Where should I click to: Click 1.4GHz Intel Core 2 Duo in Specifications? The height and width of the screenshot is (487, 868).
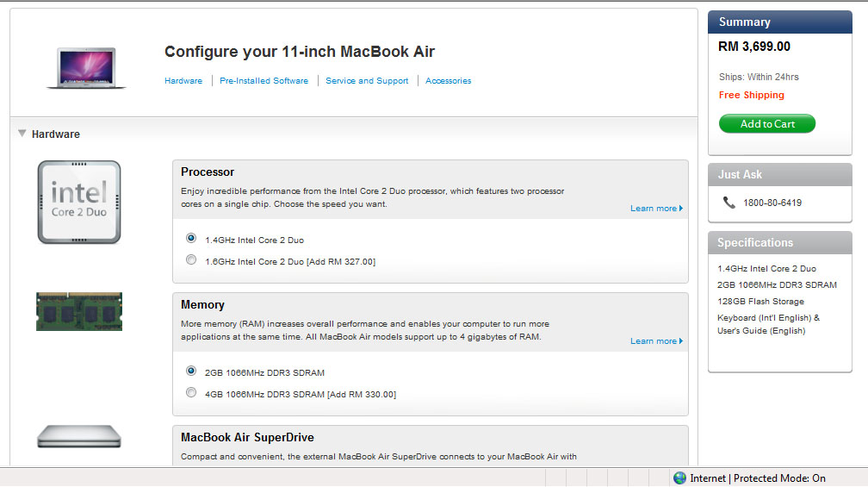pyautogui.click(x=766, y=269)
